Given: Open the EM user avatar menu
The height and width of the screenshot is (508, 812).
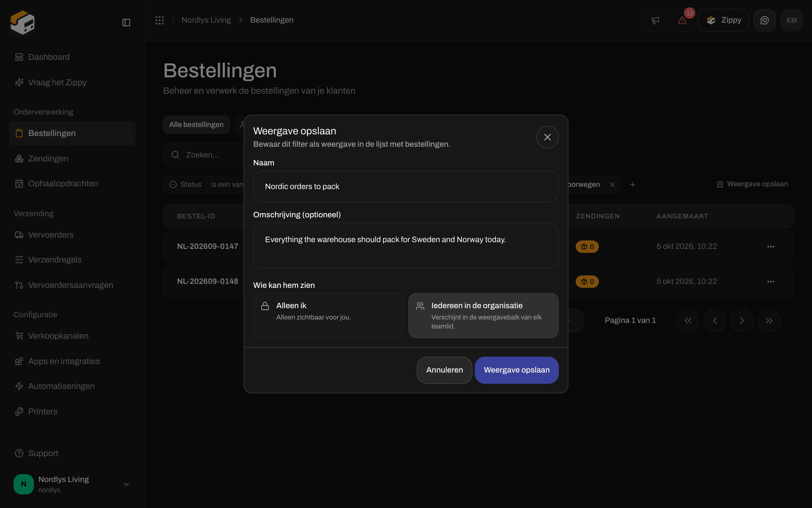Looking at the screenshot, I should (x=791, y=20).
